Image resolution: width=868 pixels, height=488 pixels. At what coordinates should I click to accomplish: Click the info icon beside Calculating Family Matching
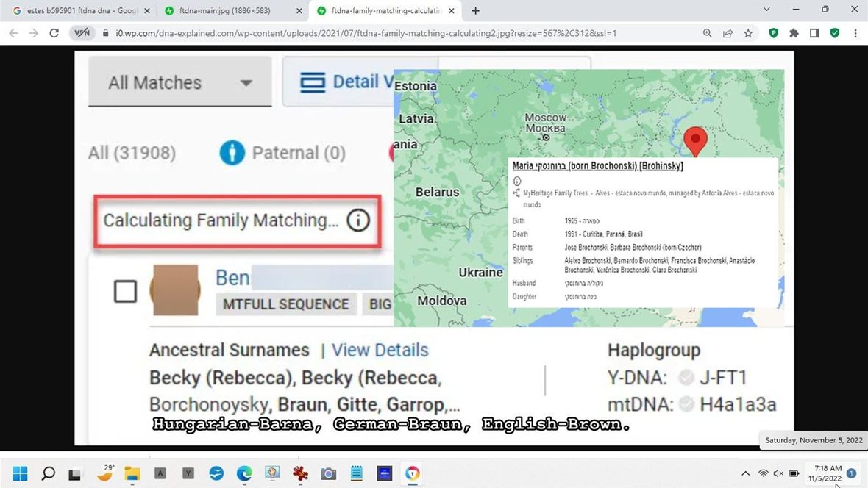357,220
